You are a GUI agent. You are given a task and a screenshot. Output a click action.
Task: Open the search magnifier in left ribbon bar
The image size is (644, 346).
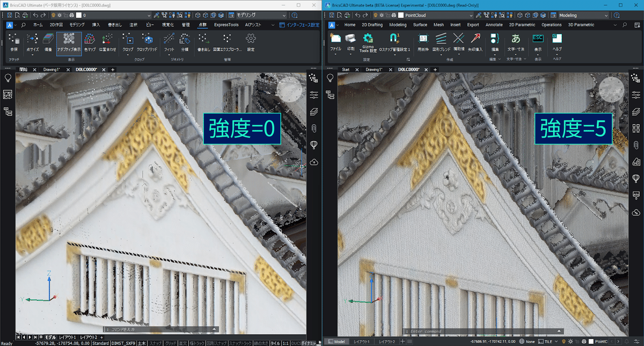24,25
